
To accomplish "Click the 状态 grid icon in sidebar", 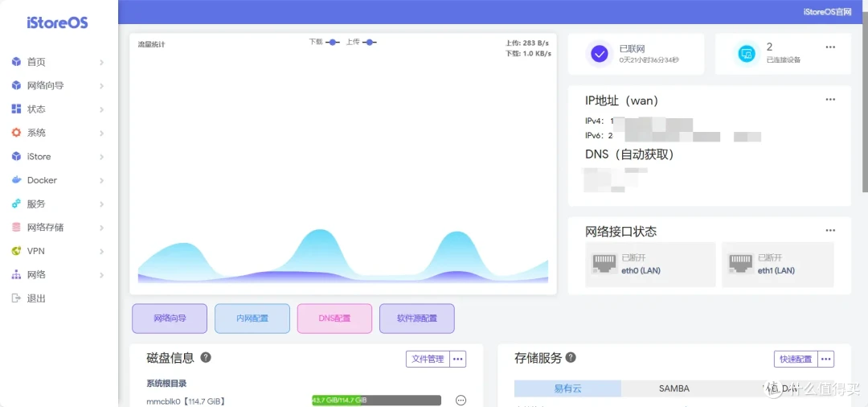I will [x=16, y=109].
